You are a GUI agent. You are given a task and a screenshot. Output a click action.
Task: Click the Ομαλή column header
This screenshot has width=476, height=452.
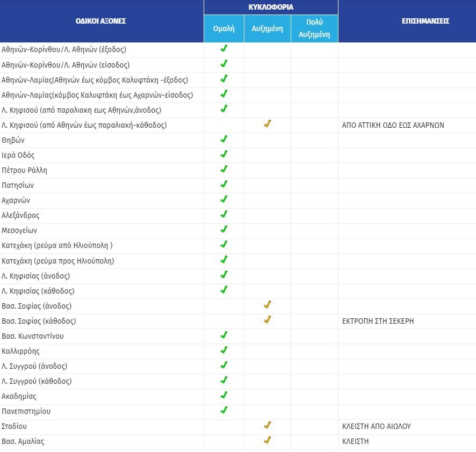(223, 28)
